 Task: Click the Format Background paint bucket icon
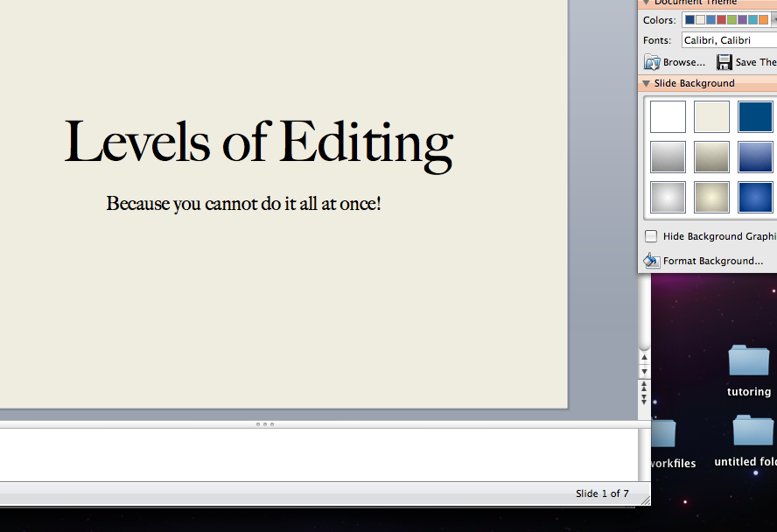(x=653, y=260)
